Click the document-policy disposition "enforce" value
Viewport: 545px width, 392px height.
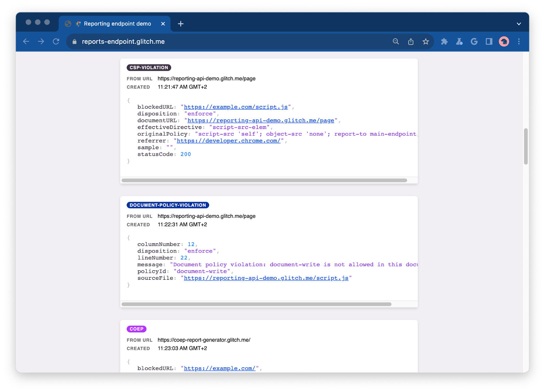pyautogui.click(x=200, y=251)
